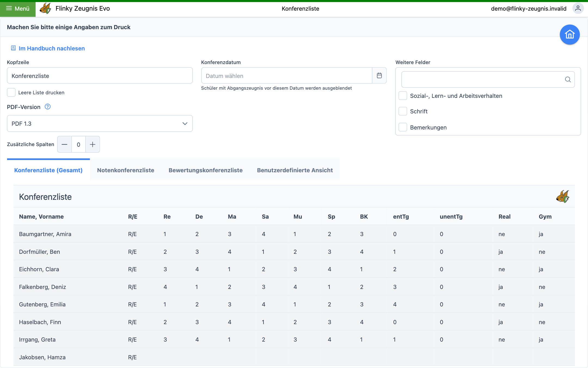The image size is (588, 368).
Task: Open the Benutzerdefinierte Ansicht tab
Action: (x=295, y=170)
